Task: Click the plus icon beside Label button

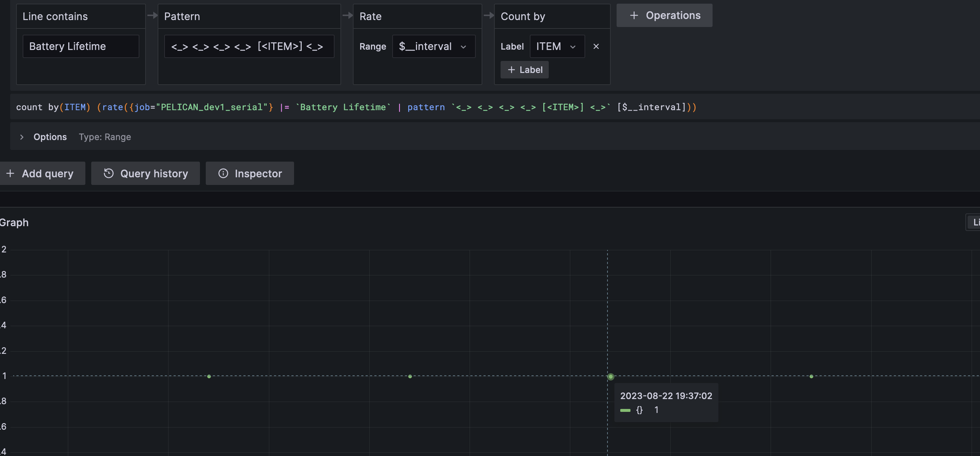Action: pos(511,70)
